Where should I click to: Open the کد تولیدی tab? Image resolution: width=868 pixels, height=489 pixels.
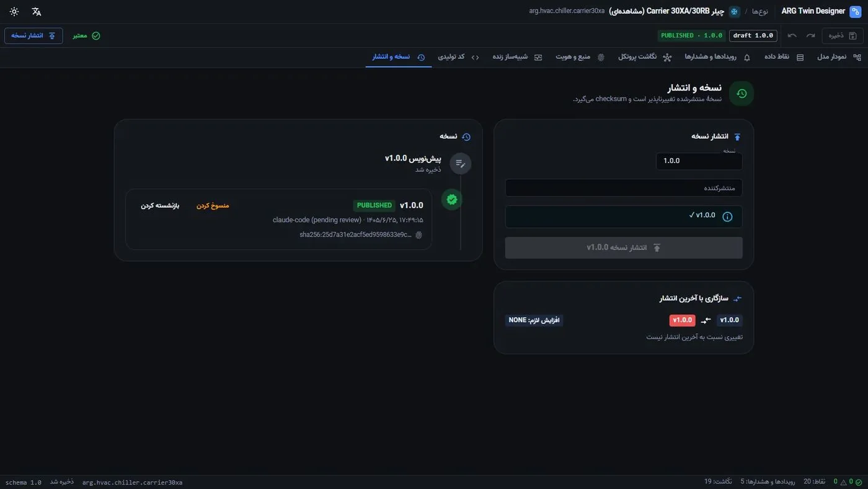459,57
